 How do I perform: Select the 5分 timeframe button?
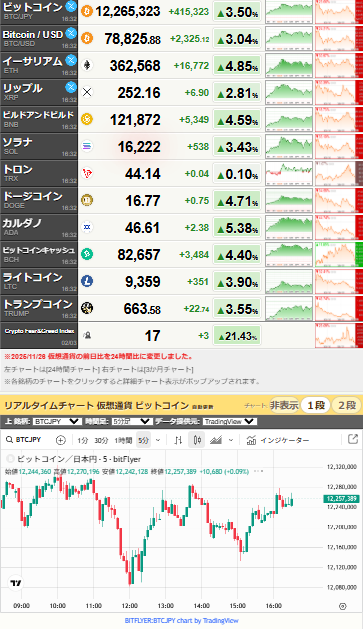[x=143, y=440]
